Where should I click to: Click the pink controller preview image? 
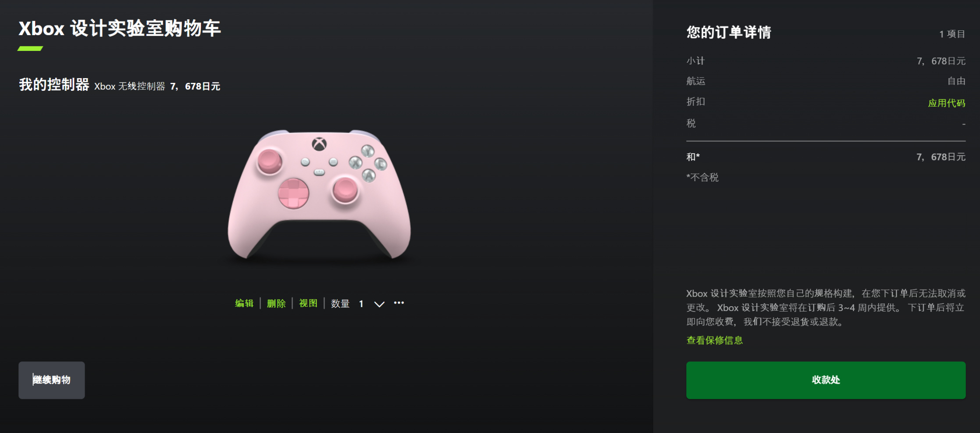pyautogui.click(x=319, y=195)
